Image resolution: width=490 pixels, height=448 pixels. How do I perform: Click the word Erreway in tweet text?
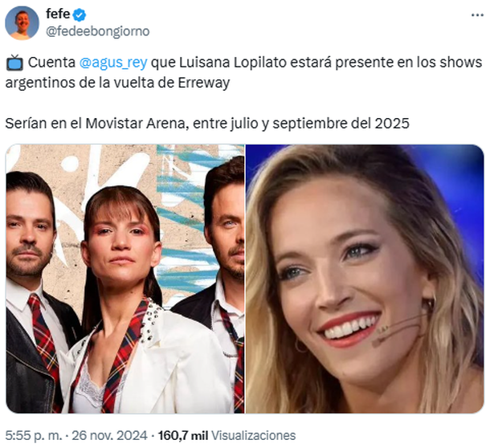(204, 83)
